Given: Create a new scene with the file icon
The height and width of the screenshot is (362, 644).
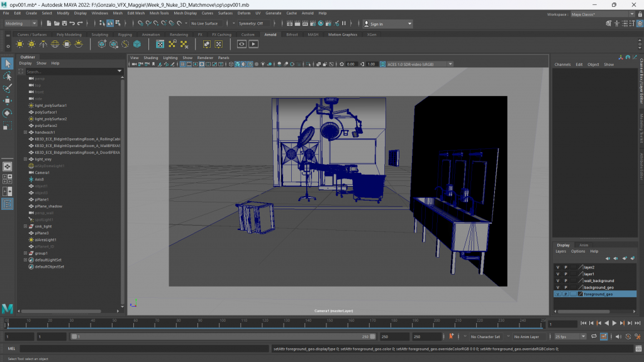Looking at the screenshot, I should (x=49, y=23).
